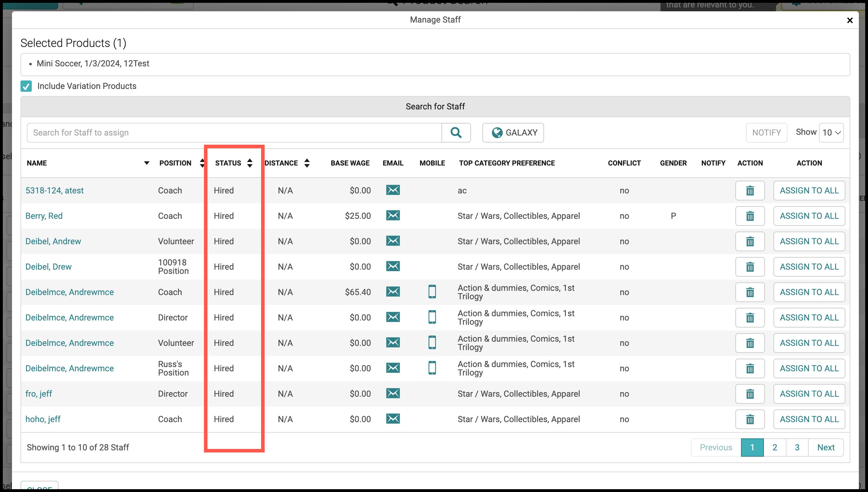Image resolution: width=868 pixels, height=492 pixels.
Task: Go to page 3 of staff
Action: tap(797, 448)
